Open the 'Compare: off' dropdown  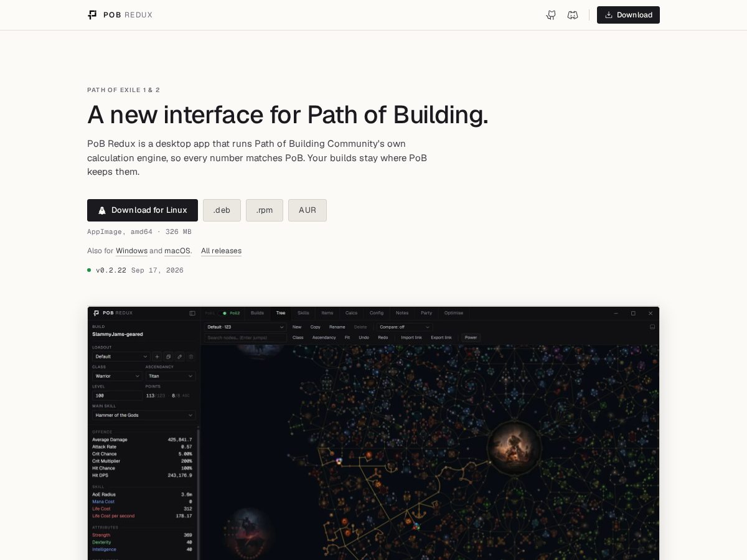[x=404, y=327]
